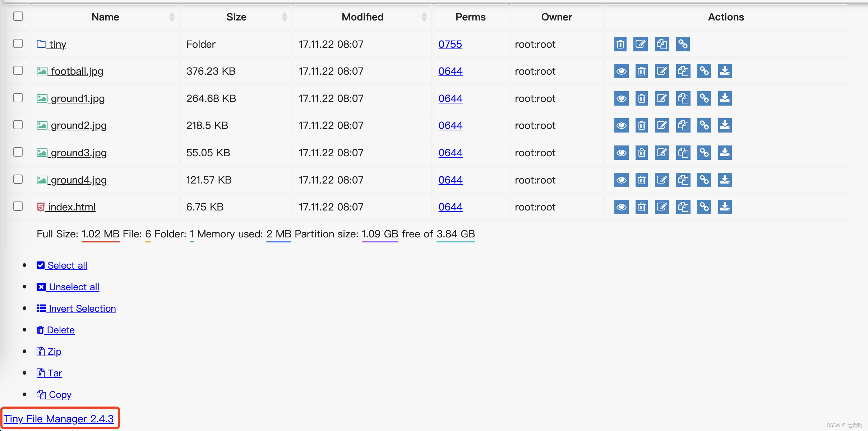Rename the tiny folder with edit icon

click(641, 44)
